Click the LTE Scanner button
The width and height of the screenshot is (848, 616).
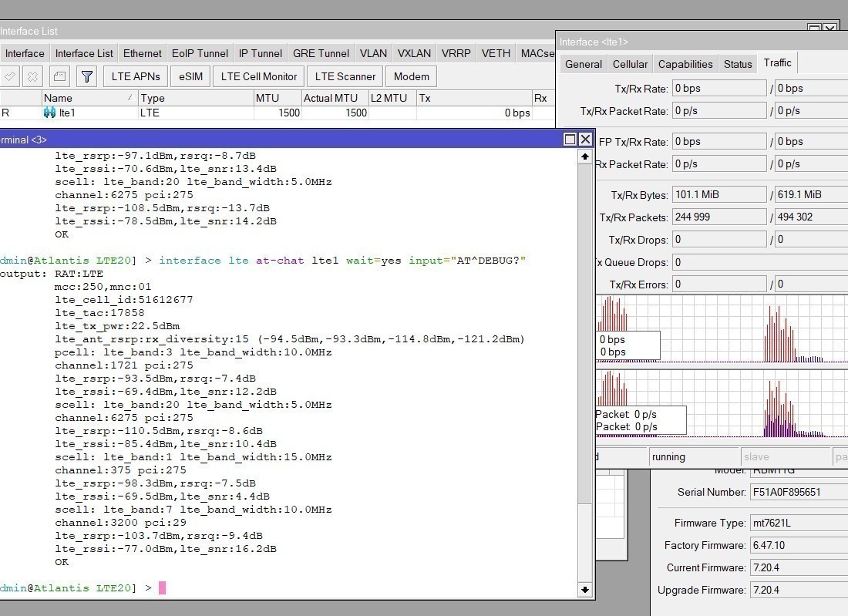click(345, 76)
